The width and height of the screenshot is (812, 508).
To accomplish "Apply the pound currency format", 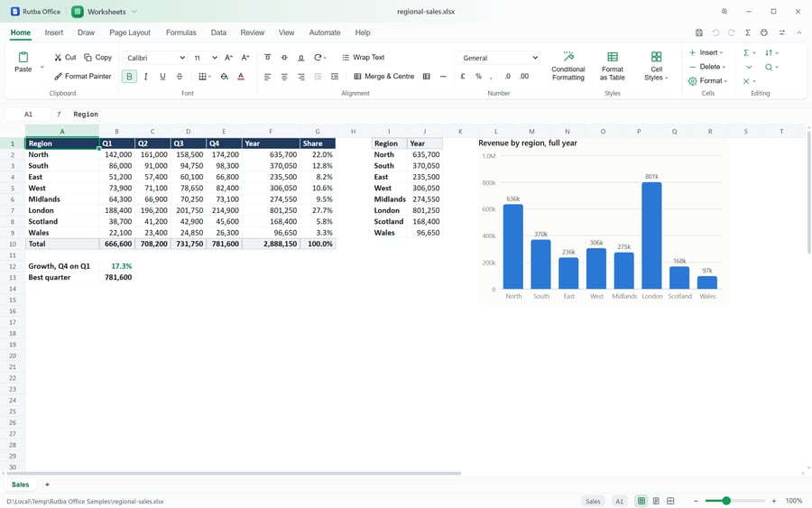I will (x=463, y=77).
